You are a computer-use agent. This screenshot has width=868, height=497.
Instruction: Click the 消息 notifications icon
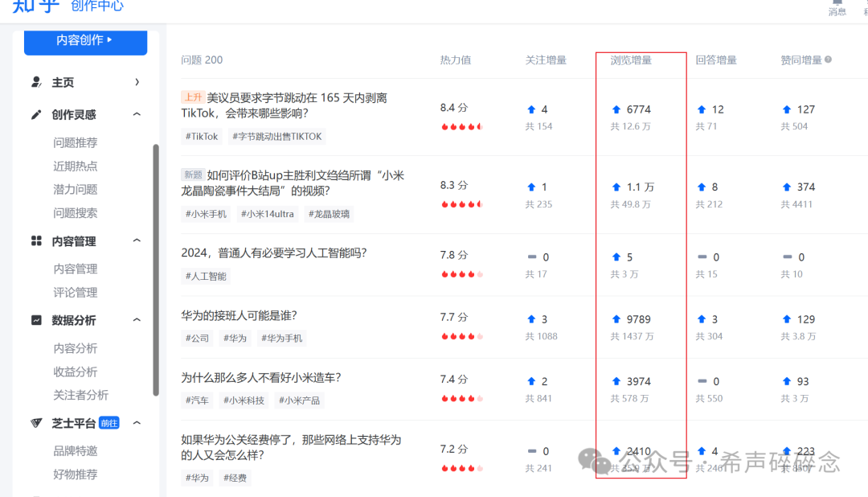837,6
